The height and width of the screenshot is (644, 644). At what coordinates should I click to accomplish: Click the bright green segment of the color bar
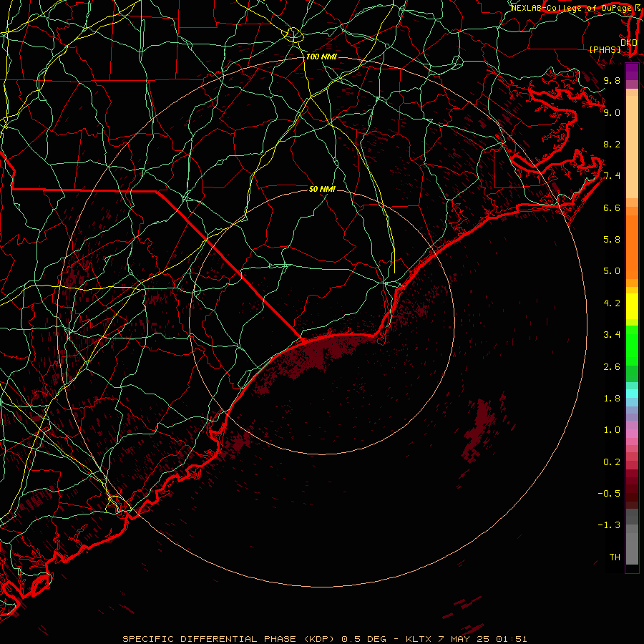click(632, 345)
